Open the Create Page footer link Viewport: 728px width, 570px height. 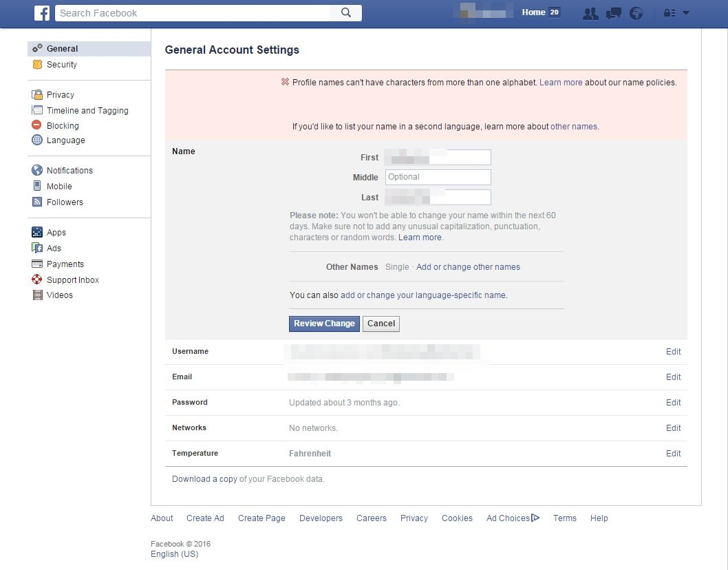261,518
